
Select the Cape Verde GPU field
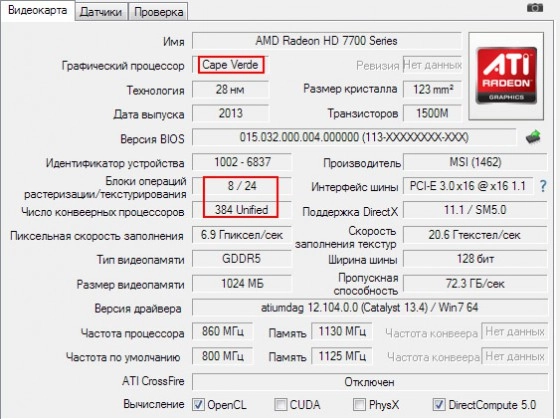coord(230,65)
